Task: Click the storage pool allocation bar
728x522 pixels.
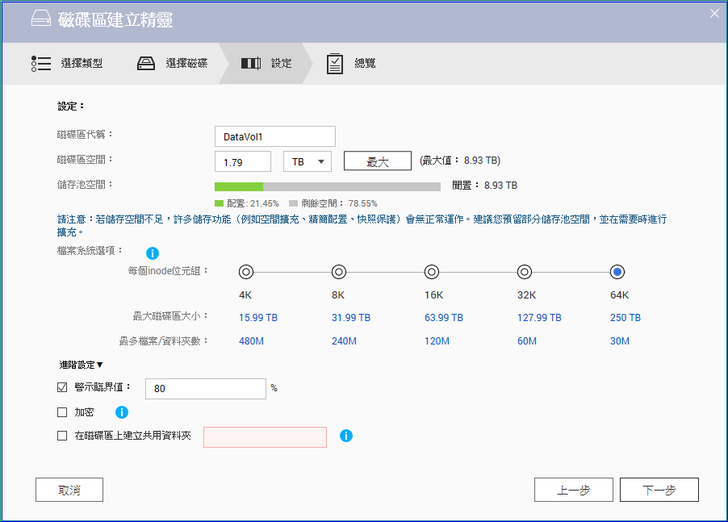Action: tap(327, 186)
